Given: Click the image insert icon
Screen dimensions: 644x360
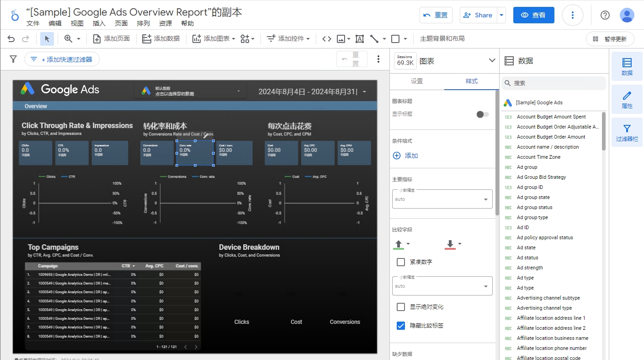Looking at the screenshot, I should point(341,39).
